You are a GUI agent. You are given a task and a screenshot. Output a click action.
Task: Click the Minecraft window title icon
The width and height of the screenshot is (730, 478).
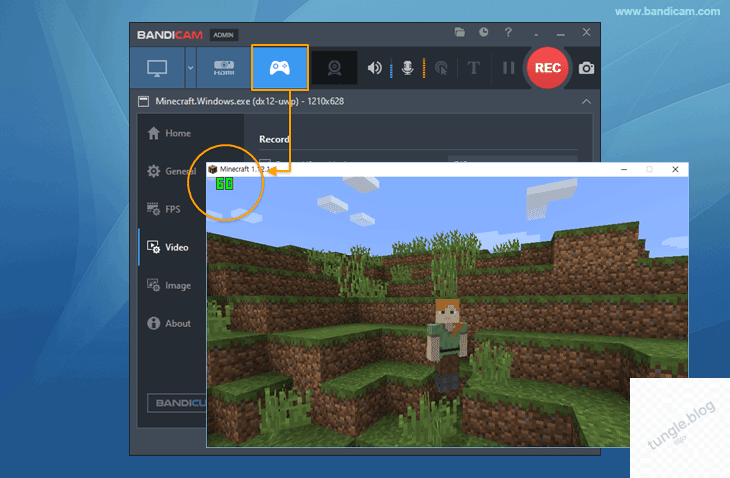[213, 169]
